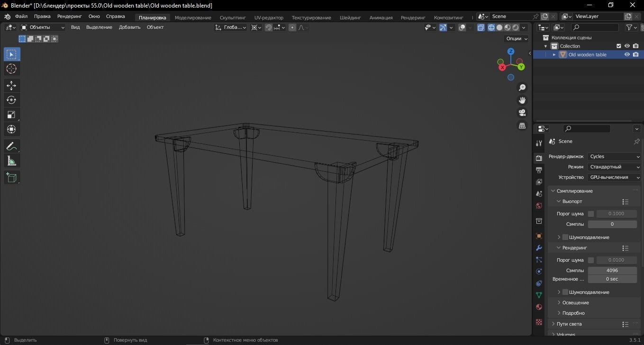Open the World properties tab
The width and height of the screenshot is (644, 345).
pyautogui.click(x=539, y=206)
